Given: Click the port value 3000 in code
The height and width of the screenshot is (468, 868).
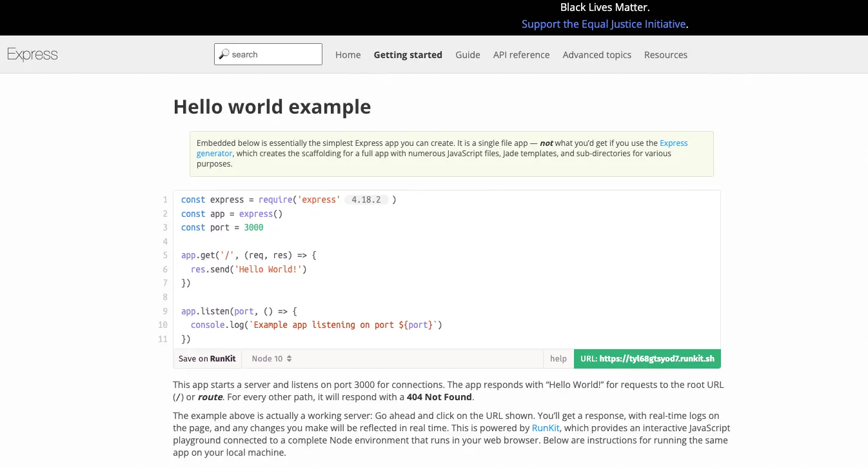Looking at the screenshot, I should point(253,227).
